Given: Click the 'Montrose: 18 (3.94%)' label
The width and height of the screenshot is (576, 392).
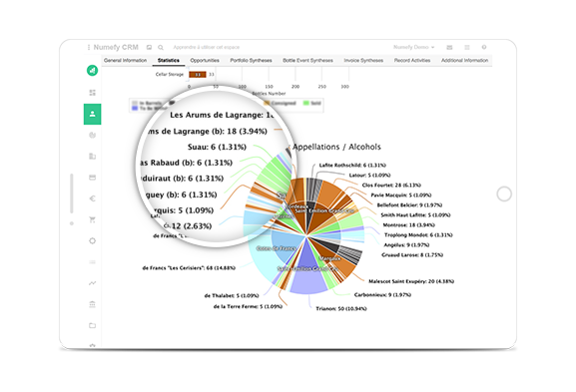Looking at the screenshot, I should tap(408, 224).
